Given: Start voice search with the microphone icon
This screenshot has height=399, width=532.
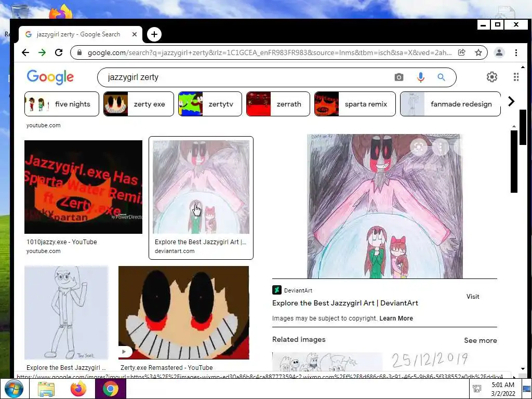Looking at the screenshot, I should (x=420, y=77).
